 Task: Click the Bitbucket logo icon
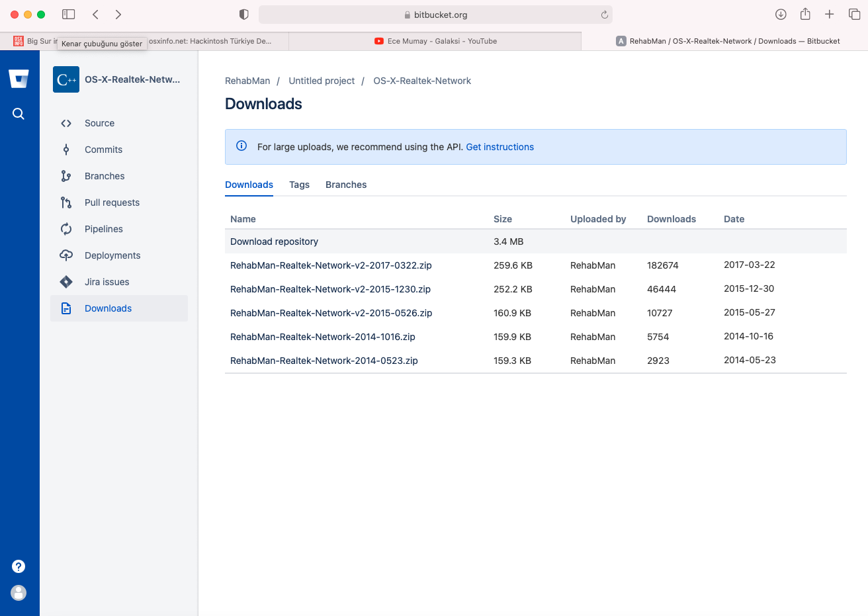pyautogui.click(x=19, y=79)
